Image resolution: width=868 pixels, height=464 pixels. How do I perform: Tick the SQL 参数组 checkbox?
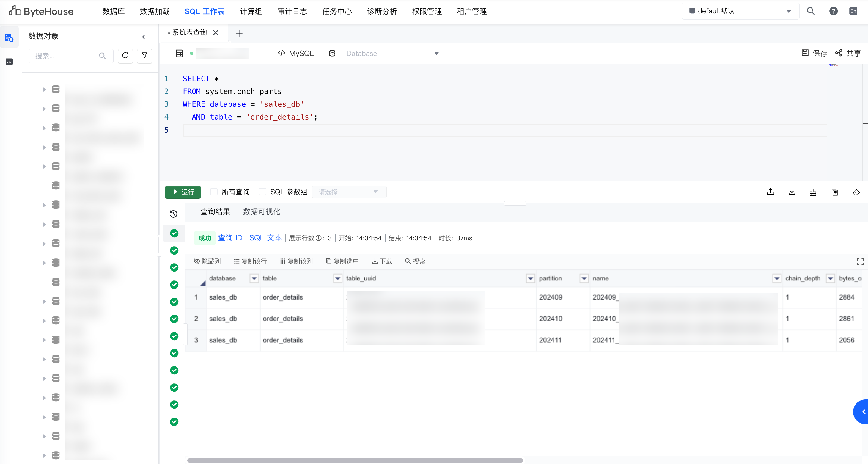pyautogui.click(x=262, y=192)
